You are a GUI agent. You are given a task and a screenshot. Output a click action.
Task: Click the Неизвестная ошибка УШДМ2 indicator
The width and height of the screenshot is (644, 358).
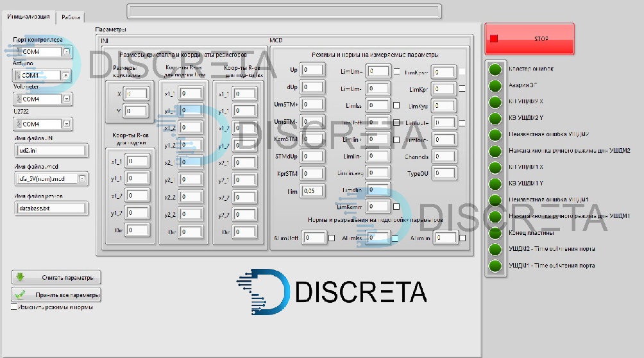495,135
